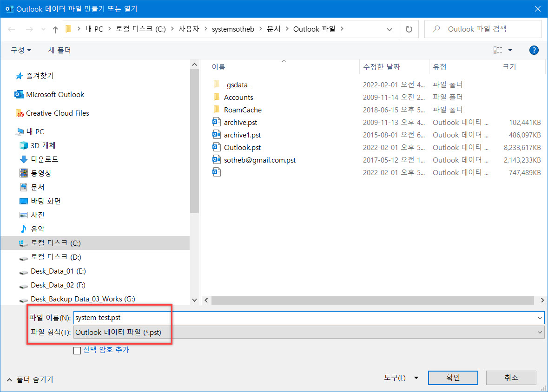The image size is (548, 392).
Task: Click the search magnifier icon
Action: [436, 29]
